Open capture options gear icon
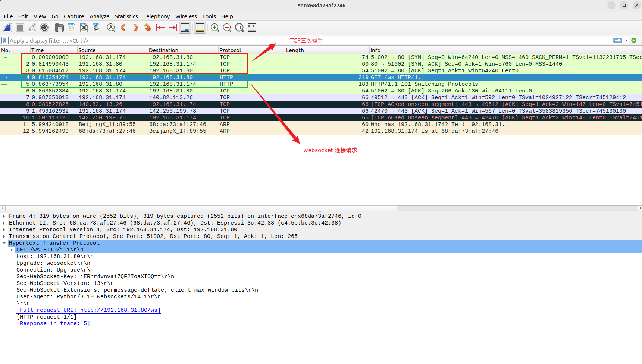Viewport: 642px width, 364px height. click(44, 28)
